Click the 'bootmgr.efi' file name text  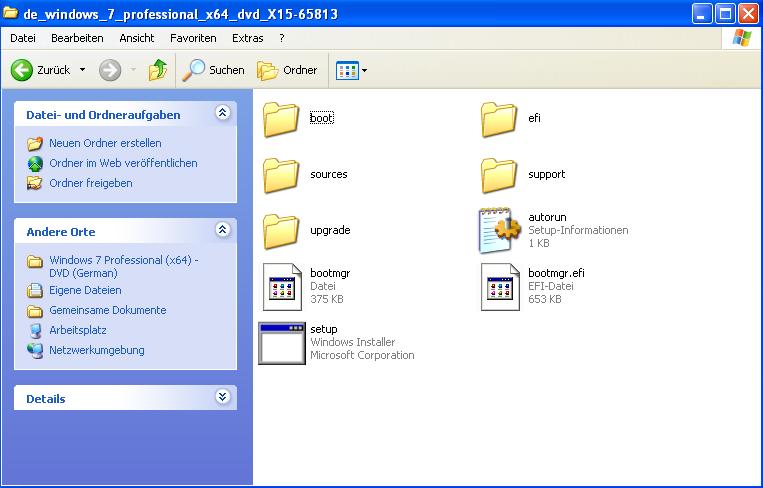click(556, 273)
